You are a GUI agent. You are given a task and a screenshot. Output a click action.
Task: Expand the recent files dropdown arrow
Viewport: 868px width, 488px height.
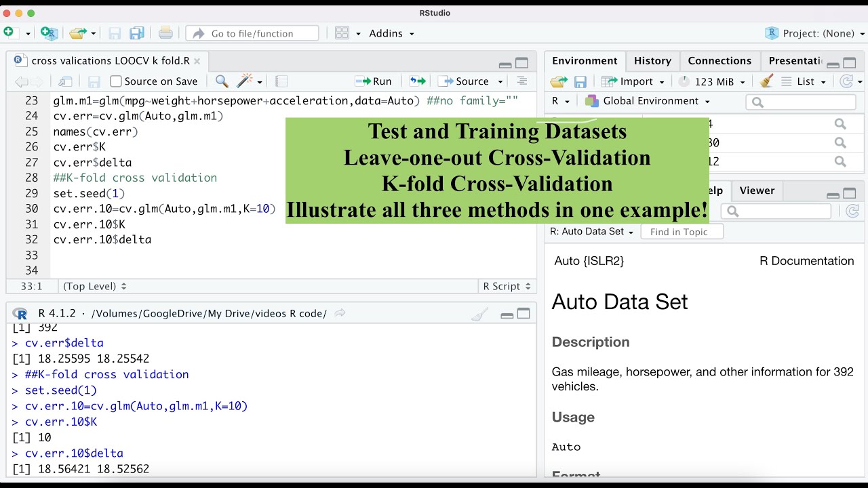click(94, 33)
